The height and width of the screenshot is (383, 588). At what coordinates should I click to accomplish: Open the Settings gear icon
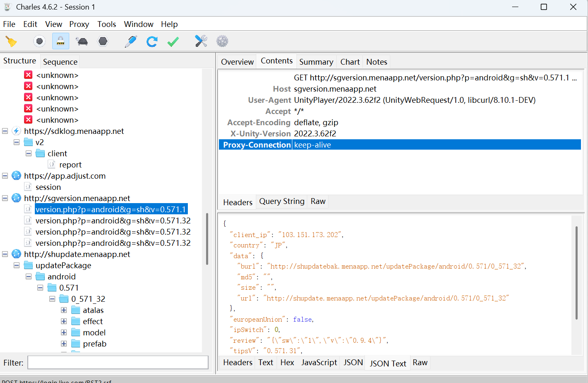point(222,41)
